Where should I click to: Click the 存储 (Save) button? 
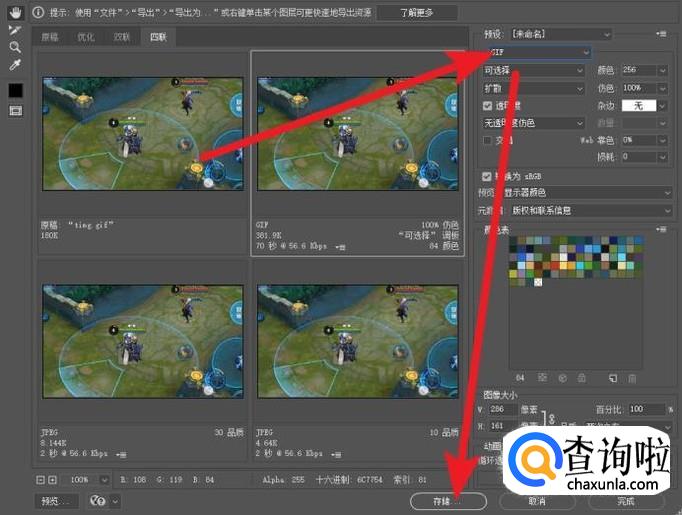(448, 500)
